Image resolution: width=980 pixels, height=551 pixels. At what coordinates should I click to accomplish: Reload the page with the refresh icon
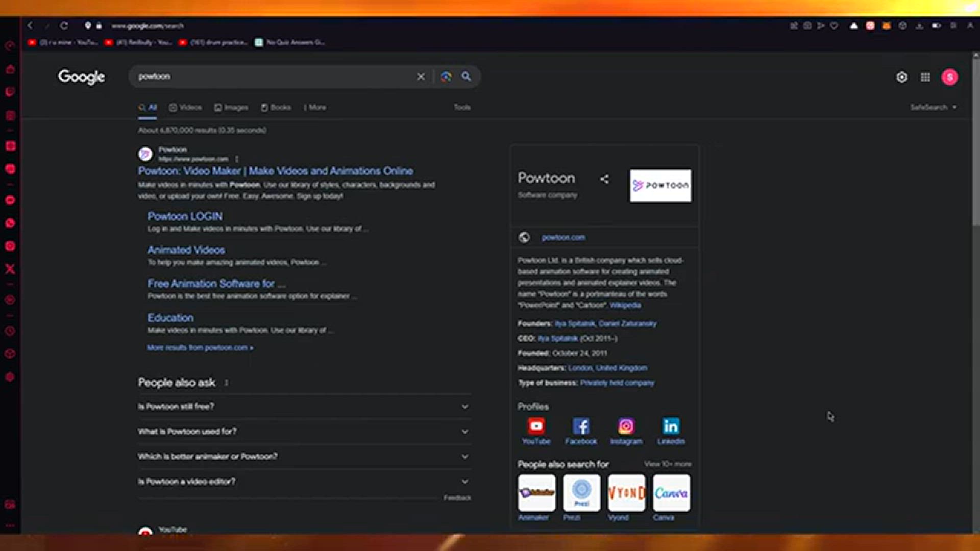pos(64,26)
